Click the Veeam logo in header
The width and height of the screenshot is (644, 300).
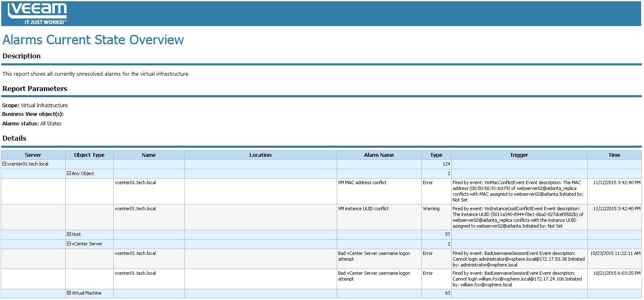pos(38,14)
